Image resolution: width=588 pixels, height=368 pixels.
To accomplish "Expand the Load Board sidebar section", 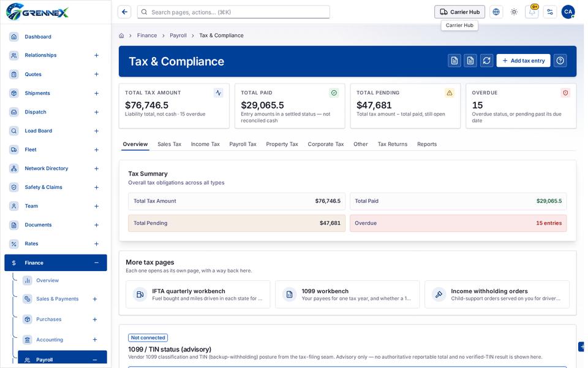I will tap(96, 131).
